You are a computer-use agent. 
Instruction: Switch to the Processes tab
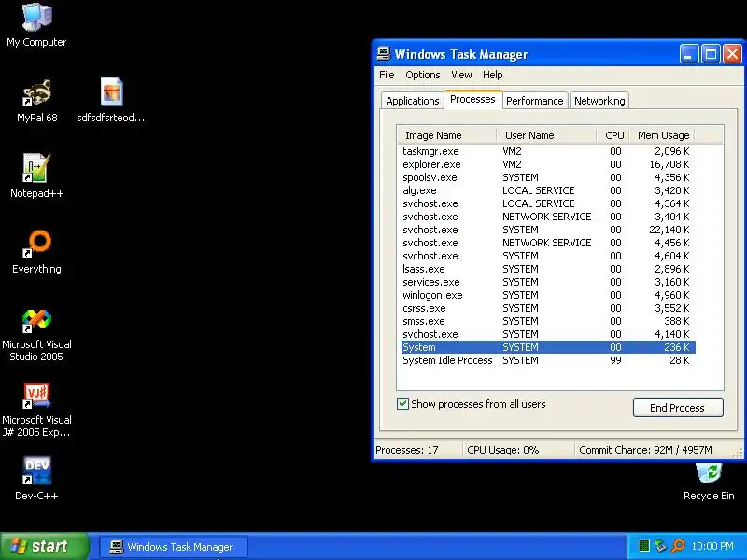pyautogui.click(x=472, y=99)
